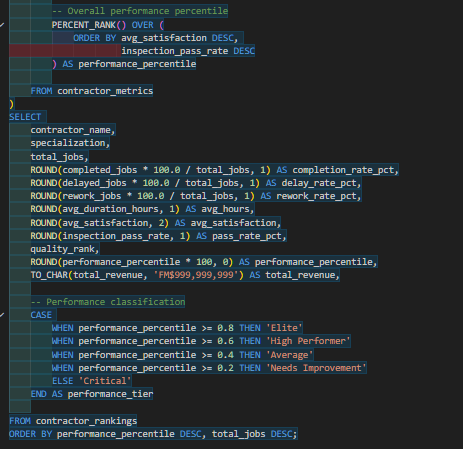Click the 'High Performer' string literal
Screen dimensions: 463x449
click(x=308, y=341)
